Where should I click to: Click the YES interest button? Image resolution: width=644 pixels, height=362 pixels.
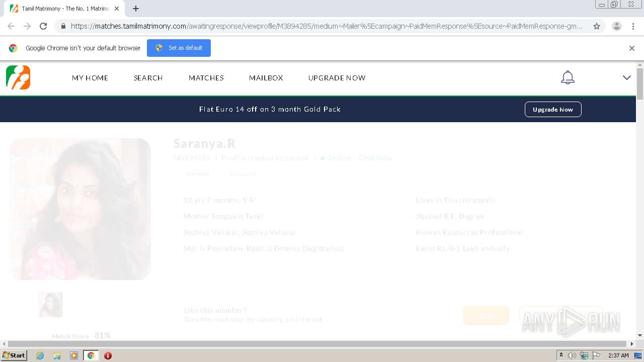486,315
